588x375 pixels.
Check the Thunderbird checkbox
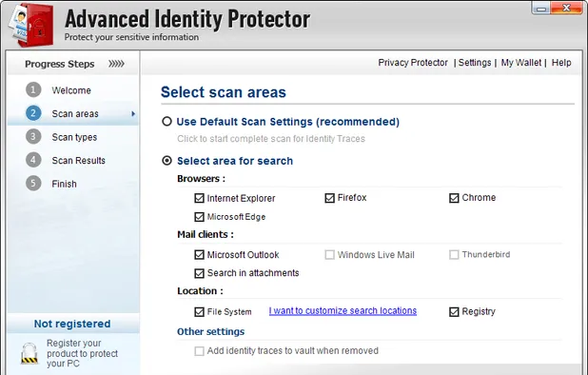454,255
